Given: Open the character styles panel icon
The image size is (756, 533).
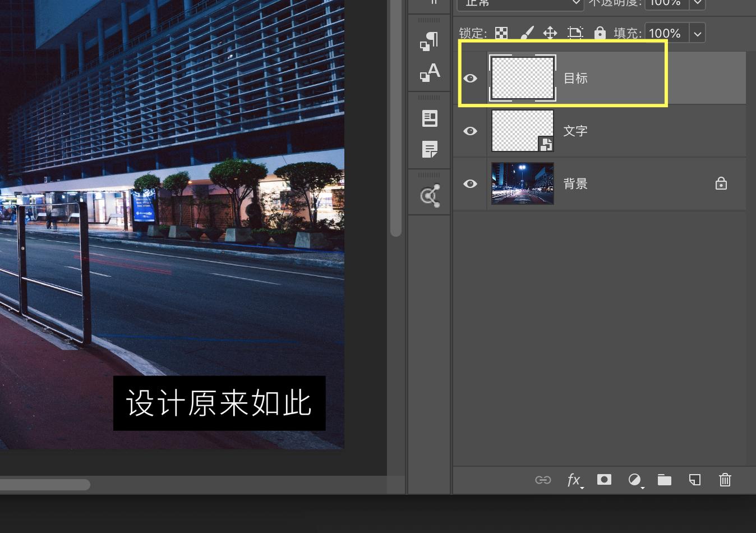Looking at the screenshot, I should click(x=430, y=71).
